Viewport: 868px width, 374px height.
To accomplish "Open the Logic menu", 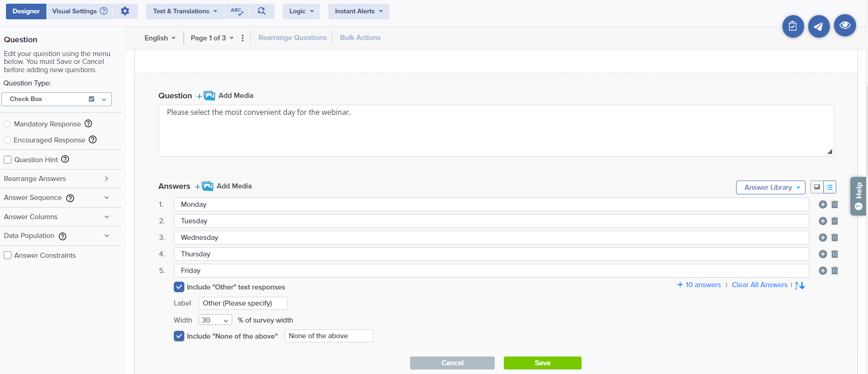I will [x=301, y=11].
